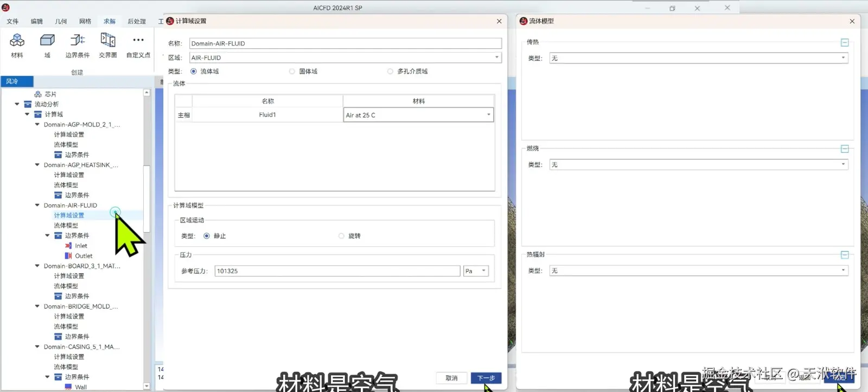Open 流体模型 under Domain-BRIDGE_MOLD
Viewport: 868px width, 392px height.
(66, 326)
